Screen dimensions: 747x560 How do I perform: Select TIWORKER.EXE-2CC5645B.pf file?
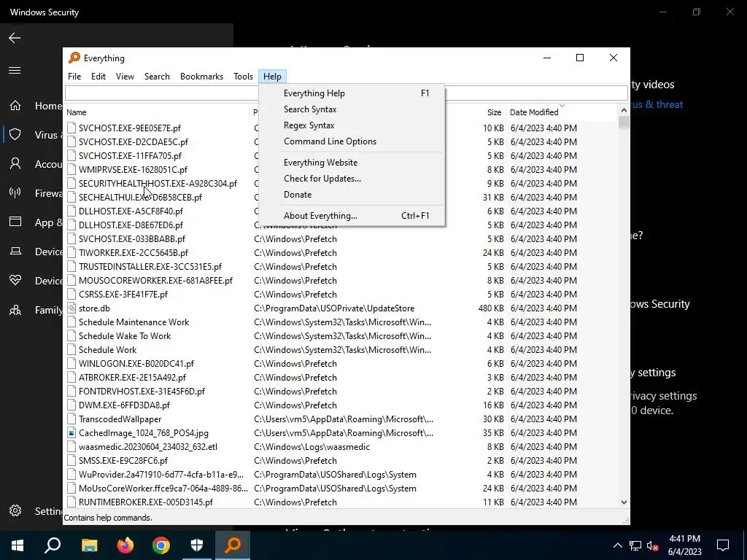tap(133, 253)
